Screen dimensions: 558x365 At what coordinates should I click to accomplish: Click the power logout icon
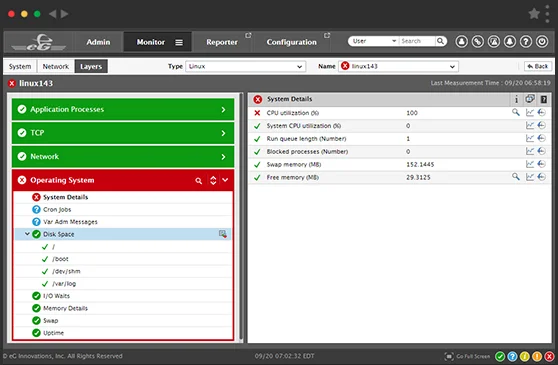click(542, 42)
